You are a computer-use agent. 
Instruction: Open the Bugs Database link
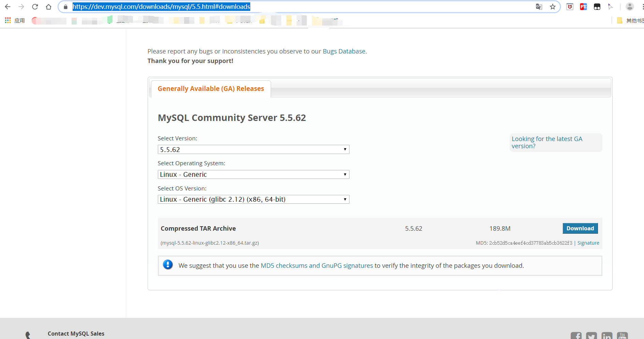pyautogui.click(x=344, y=51)
